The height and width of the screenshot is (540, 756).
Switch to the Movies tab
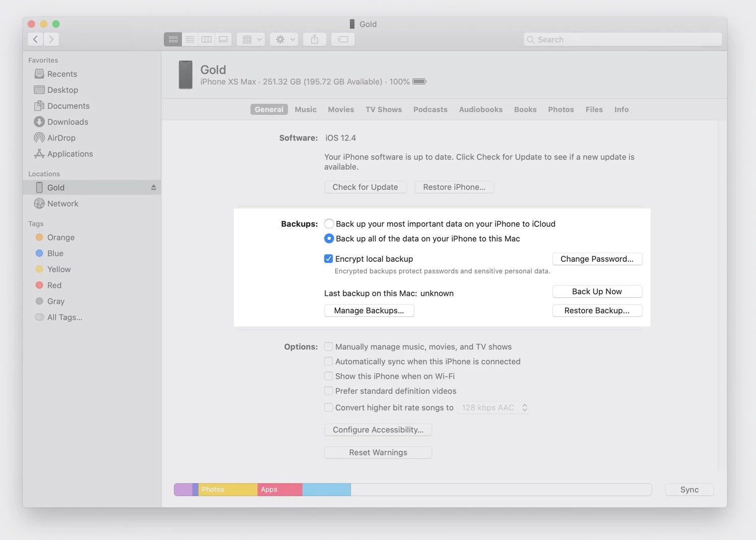click(x=341, y=109)
